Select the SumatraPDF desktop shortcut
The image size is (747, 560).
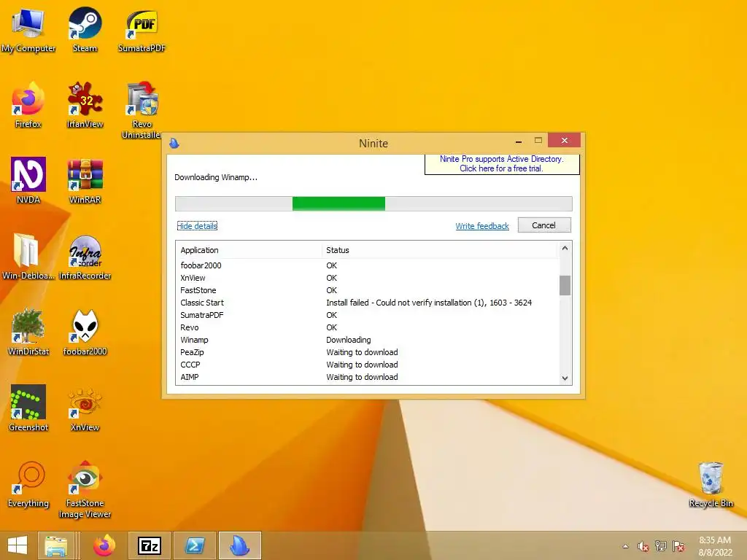(142, 29)
